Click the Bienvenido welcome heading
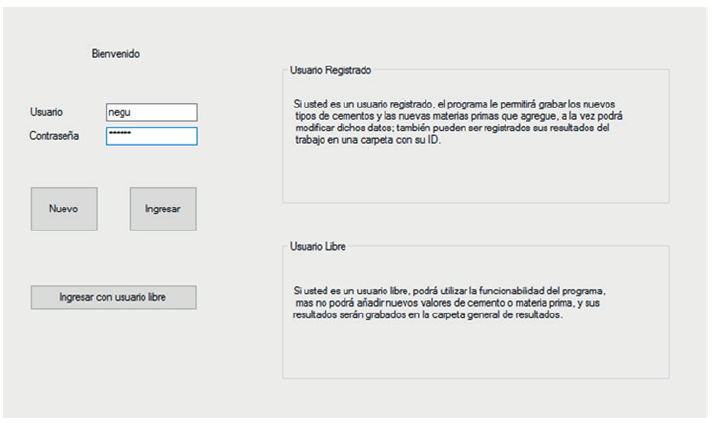This screenshot has height=423, width=712. point(116,54)
